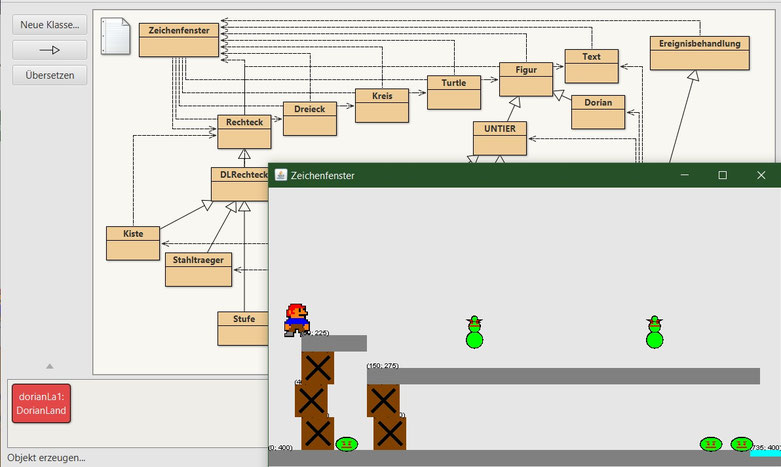781x467 pixels.
Task: Click the green blob enemy beside the crates
Action: tap(347, 444)
